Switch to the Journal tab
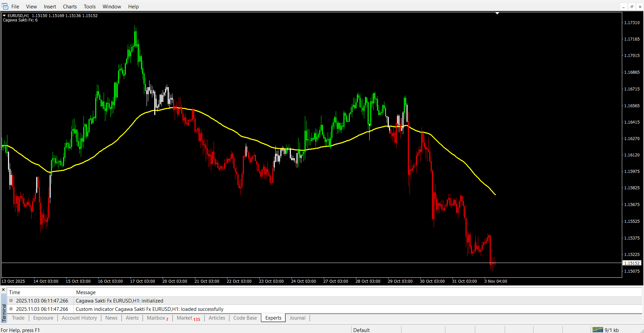The height and width of the screenshot is (333, 644). 297,318
